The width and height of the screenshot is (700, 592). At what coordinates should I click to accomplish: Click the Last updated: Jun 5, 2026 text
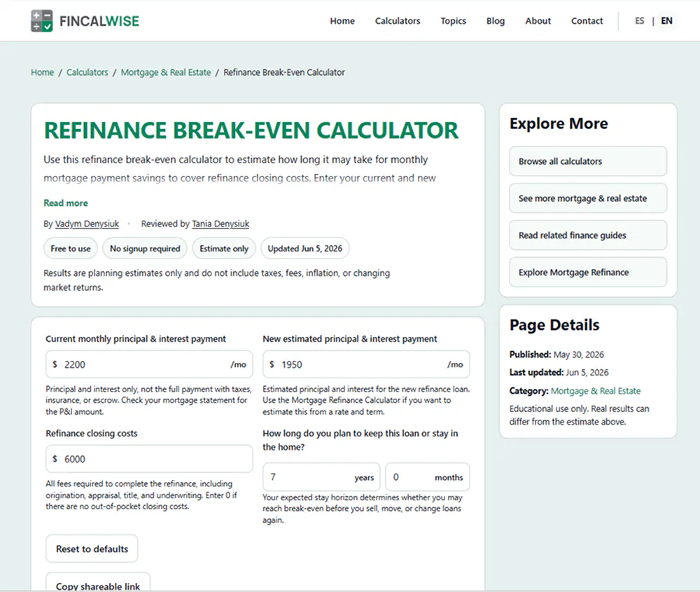(x=559, y=373)
